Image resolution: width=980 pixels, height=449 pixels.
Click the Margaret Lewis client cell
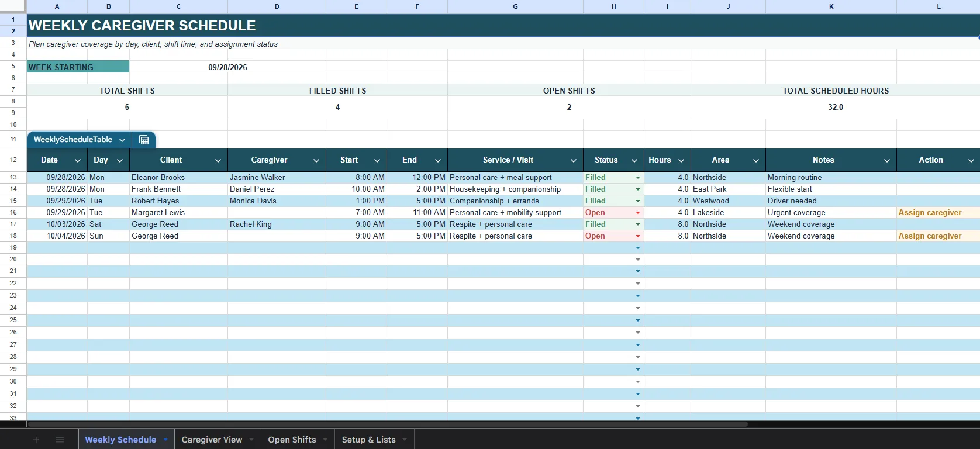pyautogui.click(x=178, y=213)
